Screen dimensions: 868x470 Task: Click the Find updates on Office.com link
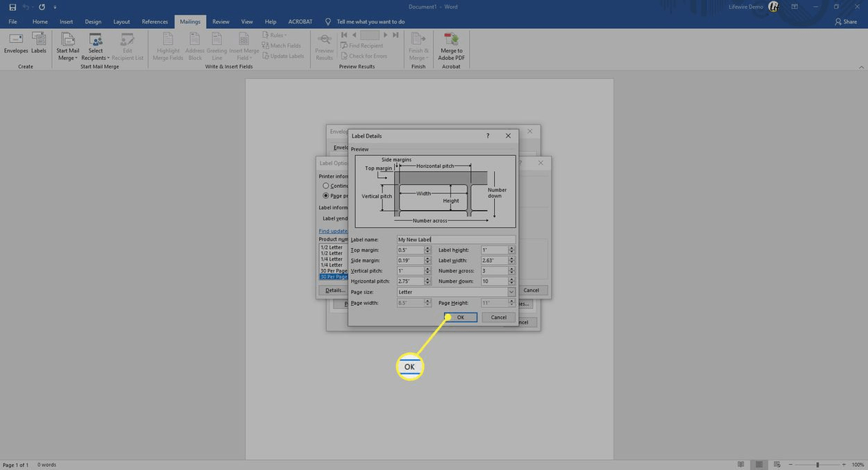coord(332,231)
